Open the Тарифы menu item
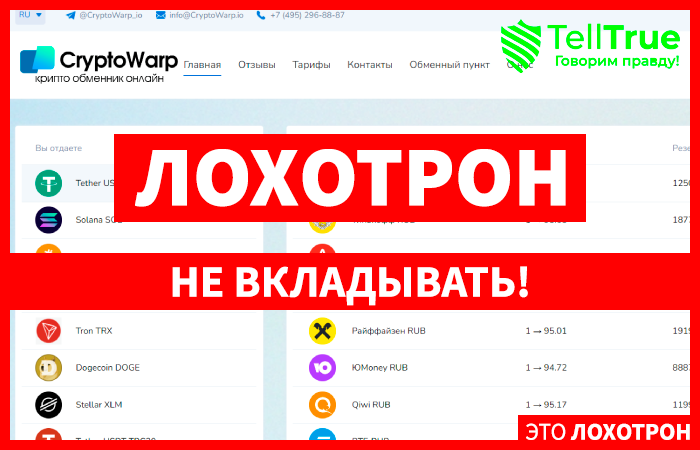Image resolution: width=700 pixels, height=450 pixels. [x=311, y=65]
